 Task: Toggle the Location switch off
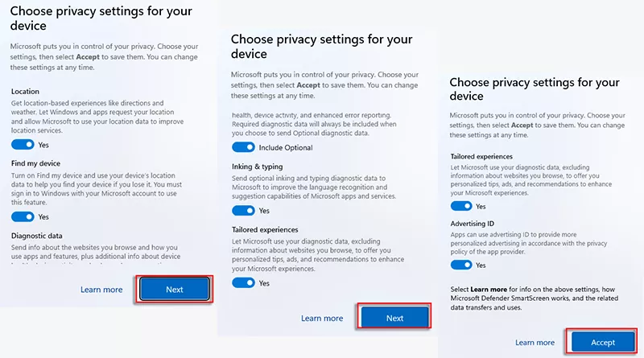[x=23, y=145]
